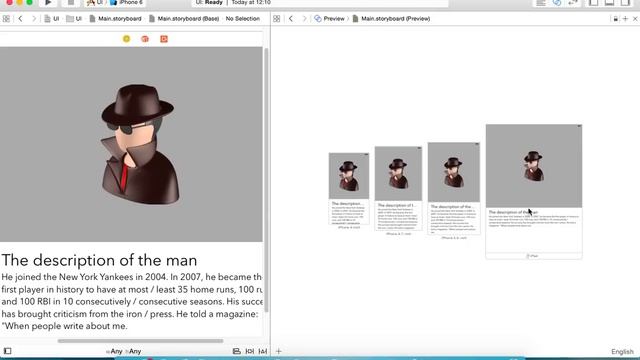Select the iPhone 4-inch preview device
The width and height of the screenshot is (640, 360).
coord(349,189)
